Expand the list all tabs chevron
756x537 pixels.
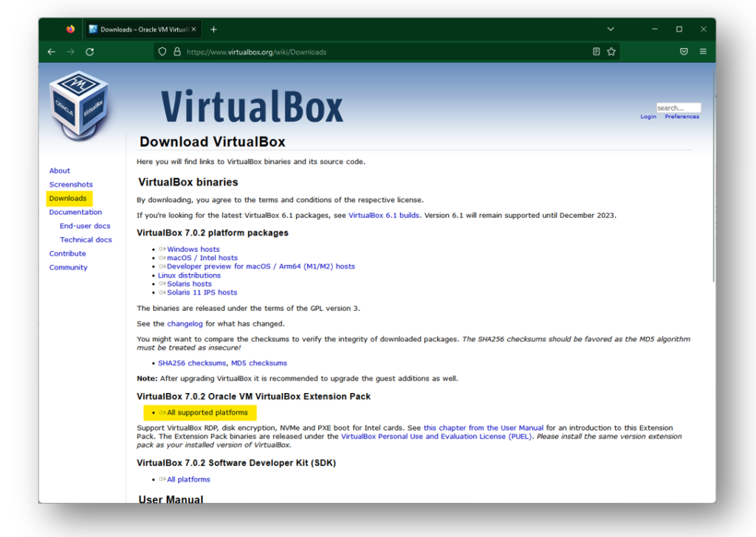[x=611, y=29]
